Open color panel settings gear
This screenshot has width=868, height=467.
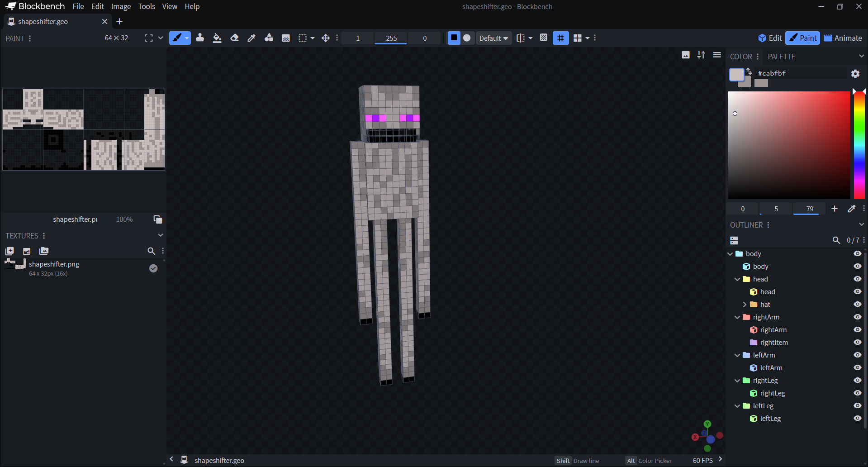point(855,73)
